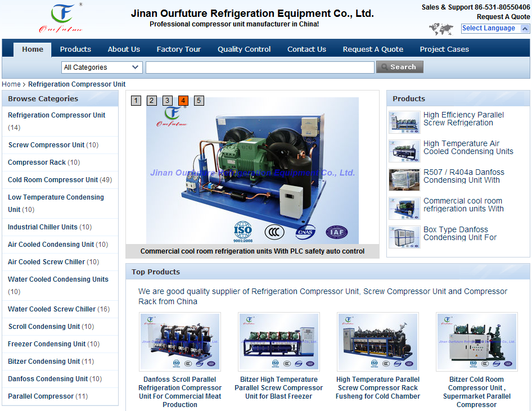This screenshot has width=532, height=411.
Task: Show slide 3 in the banner
Action: click(167, 101)
